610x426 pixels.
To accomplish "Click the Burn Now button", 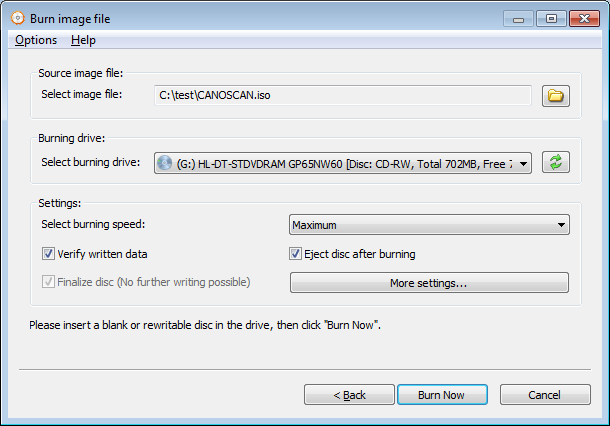I will point(441,395).
